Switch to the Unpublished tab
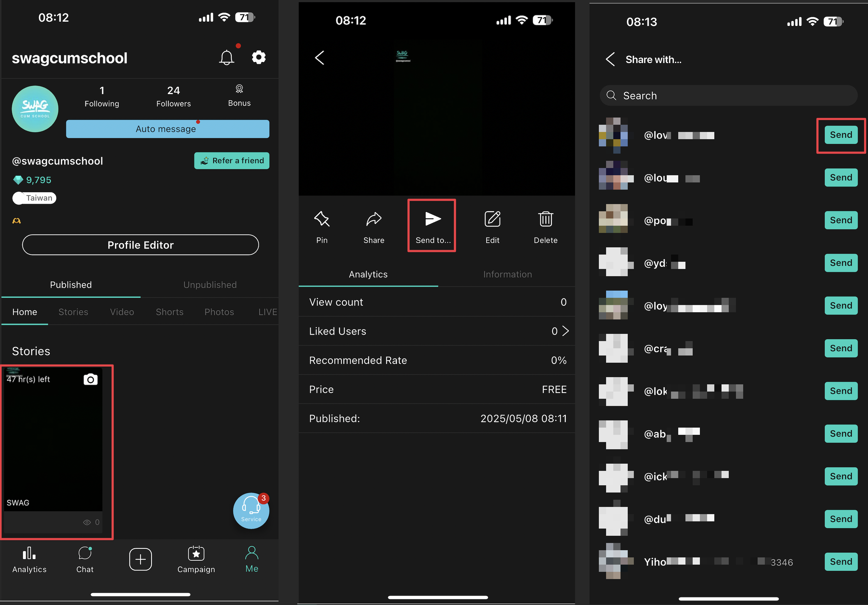The width and height of the screenshot is (868, 605). (x=210, y=284)
